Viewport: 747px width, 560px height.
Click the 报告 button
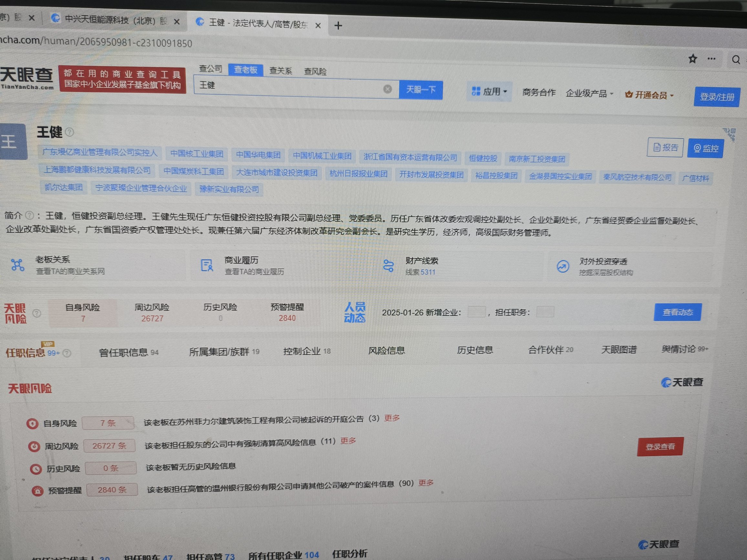665,148
